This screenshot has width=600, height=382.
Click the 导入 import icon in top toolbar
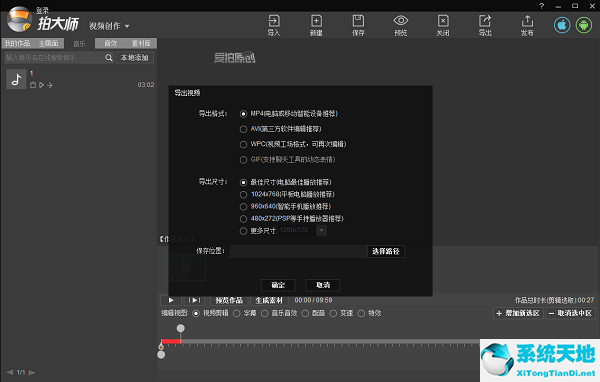(x=274, y=25)
